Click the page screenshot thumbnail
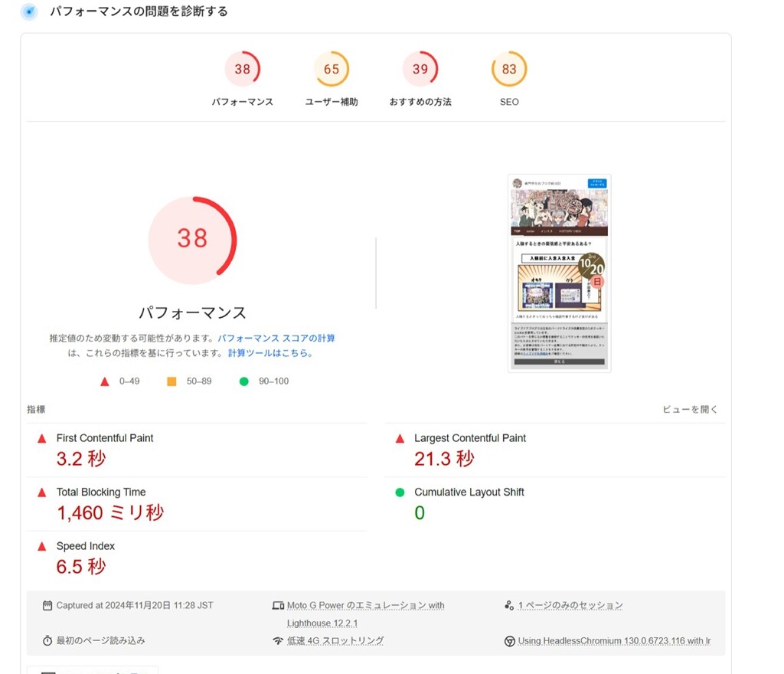 560,273
